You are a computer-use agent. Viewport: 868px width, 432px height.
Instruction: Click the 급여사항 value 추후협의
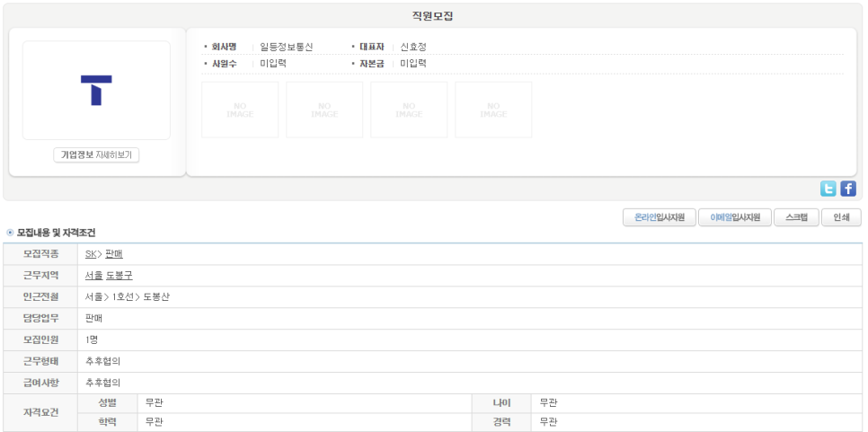[x=103, y=383]
